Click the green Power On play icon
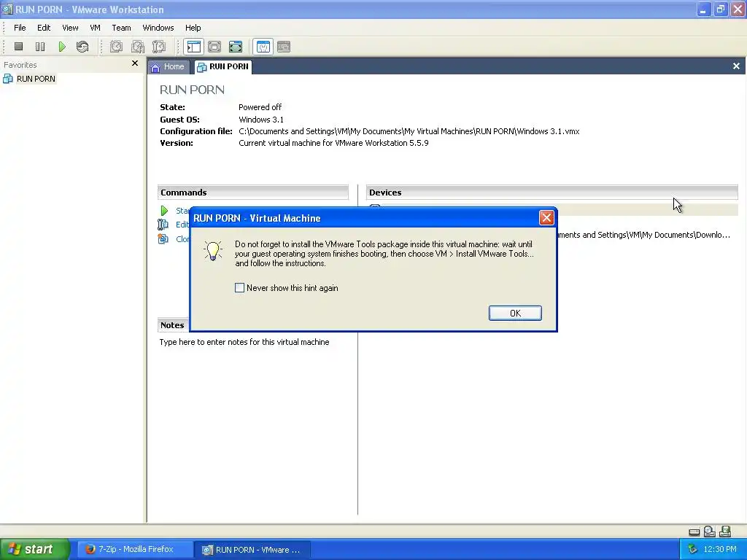The height and width of the screenshot is (560, 747). pos(62,46)
